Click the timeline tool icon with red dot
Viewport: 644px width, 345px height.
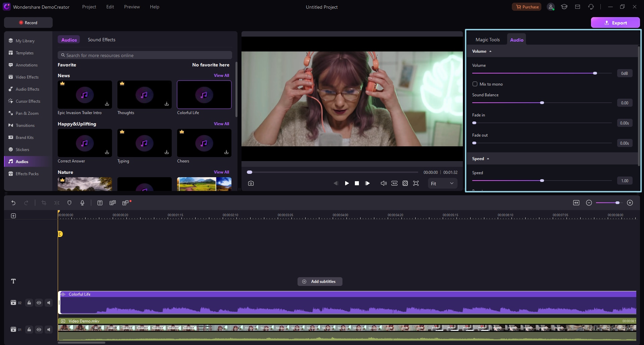tap(126, 203)
